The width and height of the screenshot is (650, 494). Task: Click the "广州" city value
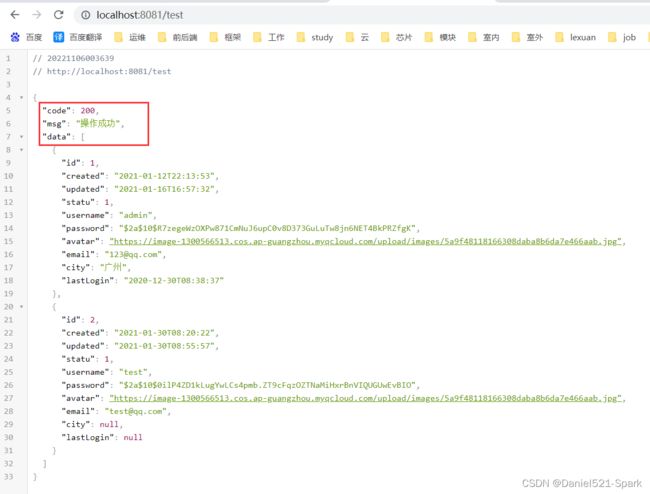pyautogui.click(x=113, y=267)
